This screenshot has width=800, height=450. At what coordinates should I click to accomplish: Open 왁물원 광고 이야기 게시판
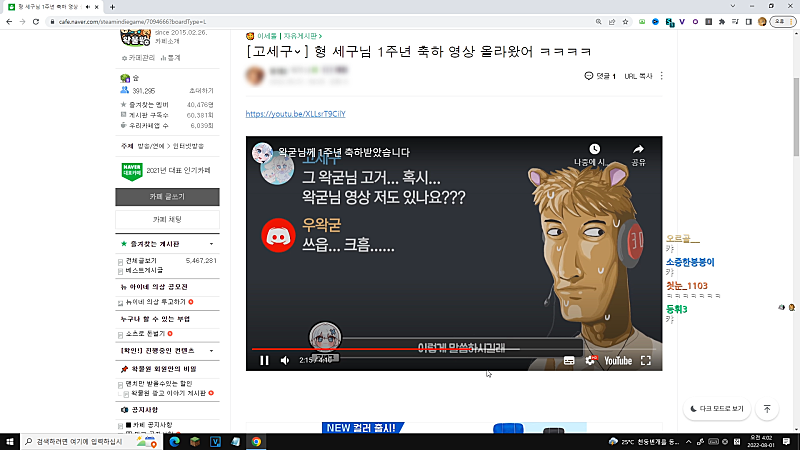(168, 393)
